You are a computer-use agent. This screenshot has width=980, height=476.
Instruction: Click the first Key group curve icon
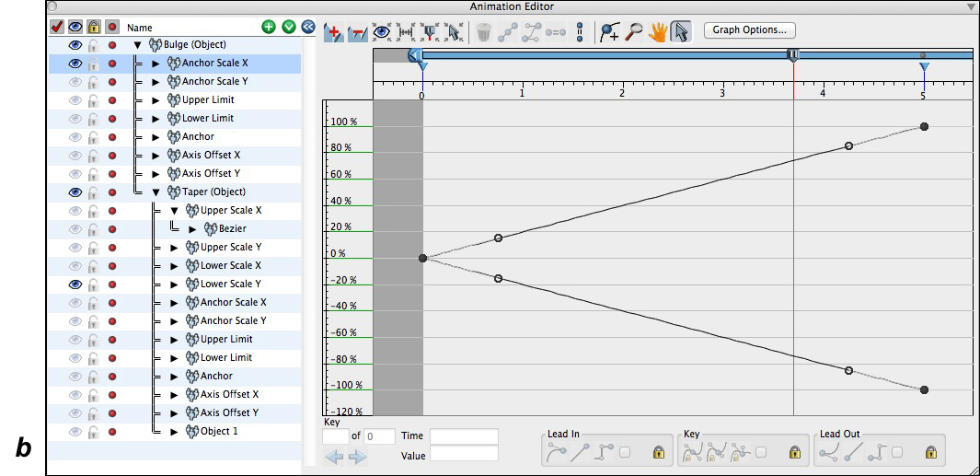tap(693, 452)
